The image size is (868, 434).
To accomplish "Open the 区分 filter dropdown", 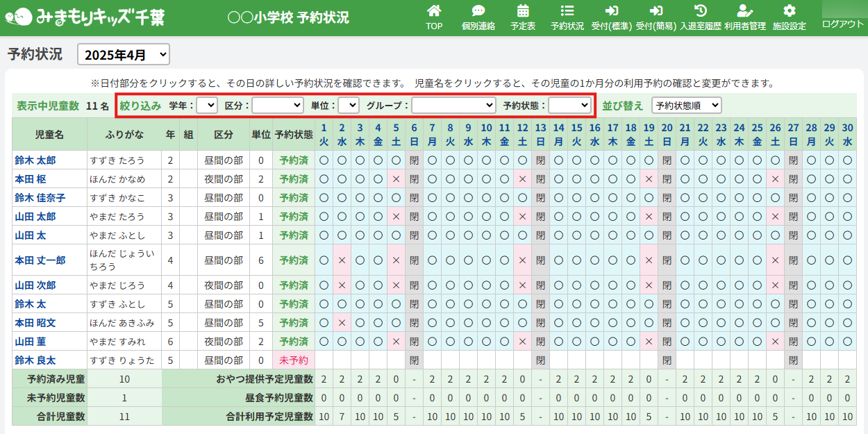I will [277, 106].
